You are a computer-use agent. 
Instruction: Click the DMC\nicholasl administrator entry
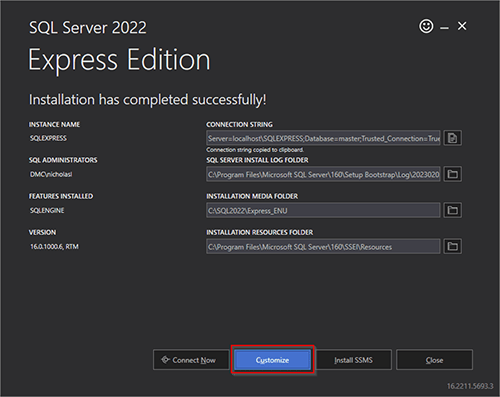(51, 174)
